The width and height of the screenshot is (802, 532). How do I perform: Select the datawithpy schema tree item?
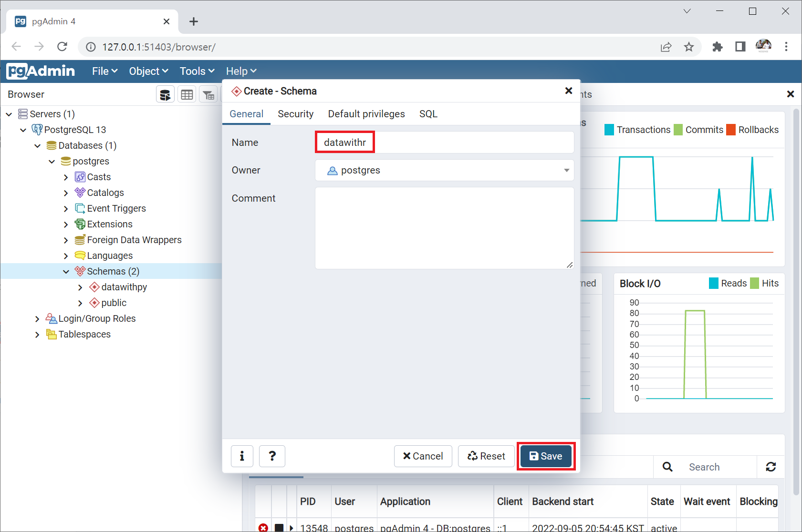tap(124, 287)
